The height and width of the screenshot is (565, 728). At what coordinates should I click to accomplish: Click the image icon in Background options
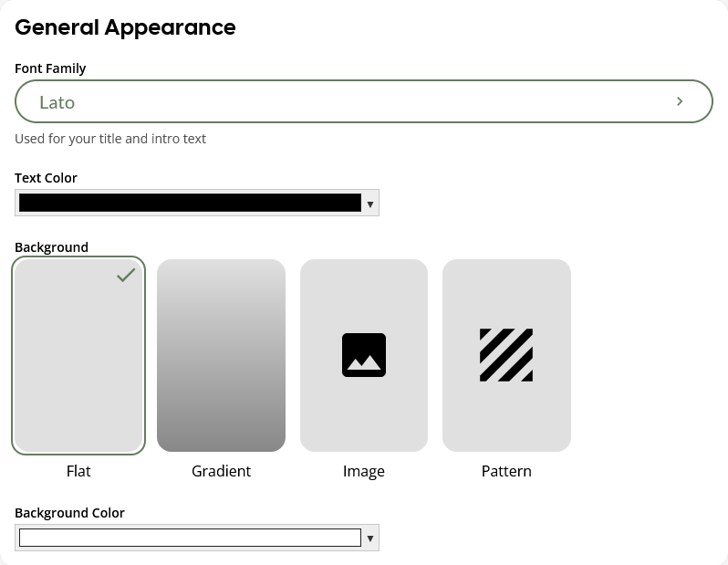click(364, 355)
